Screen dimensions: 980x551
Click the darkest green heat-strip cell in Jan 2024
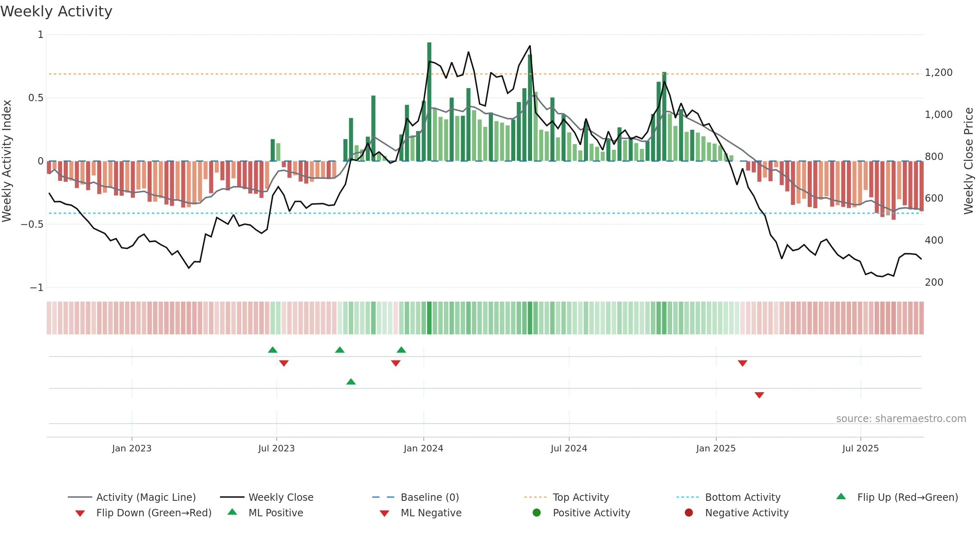pyautogui.click(x=429, y=318)
